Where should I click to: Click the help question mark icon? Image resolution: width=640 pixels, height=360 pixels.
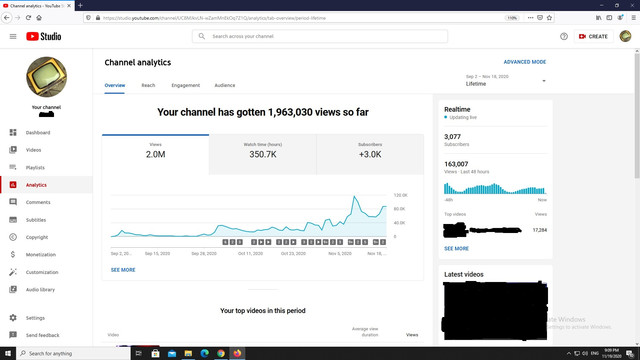coord(564,36)
